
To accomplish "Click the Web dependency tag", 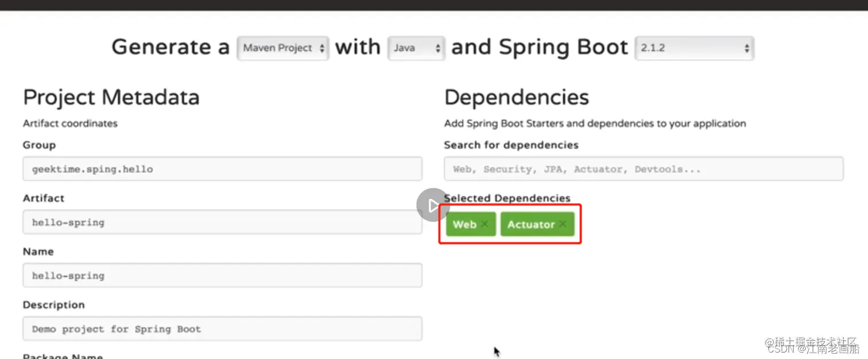I will [x=471, y=224].
